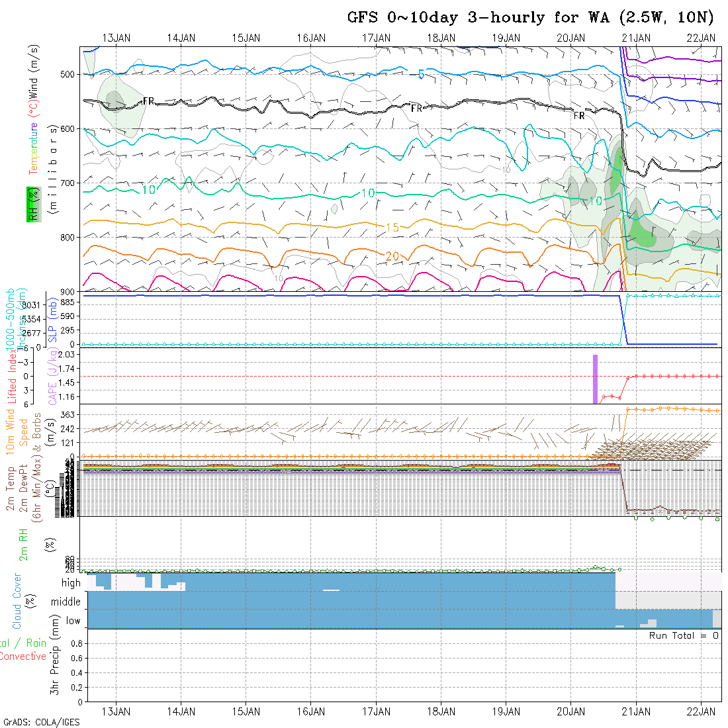Click the 15 degree orange contour label
Viewport: 728px width, 728px height.
(392, 228)
